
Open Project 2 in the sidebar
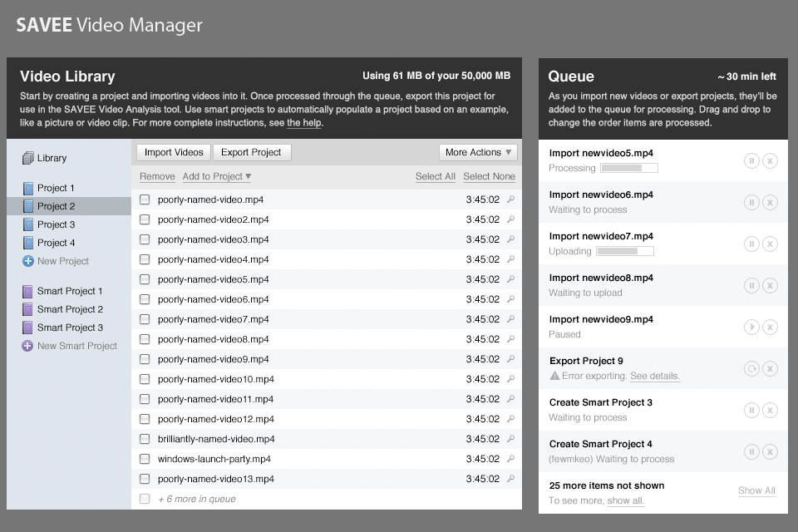(56, 206)
